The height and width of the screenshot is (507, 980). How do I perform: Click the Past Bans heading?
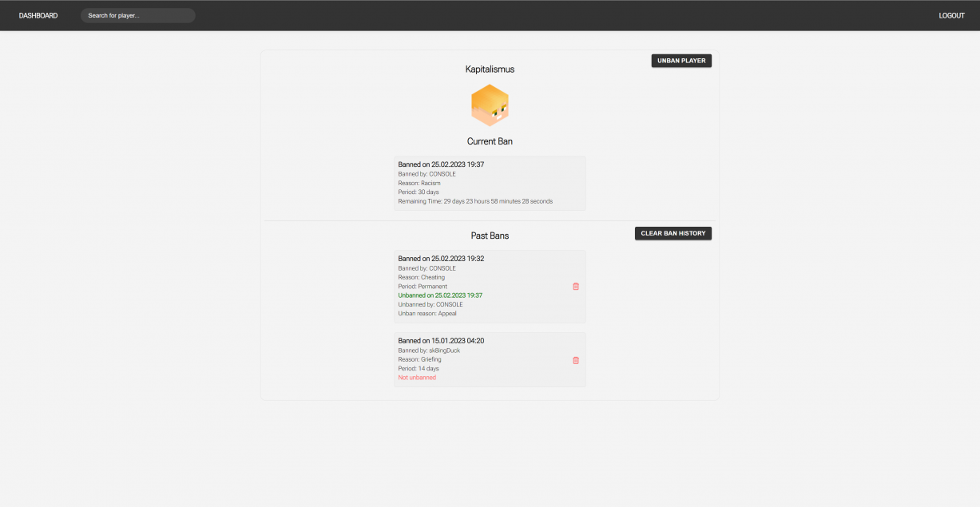click(490, 236)
